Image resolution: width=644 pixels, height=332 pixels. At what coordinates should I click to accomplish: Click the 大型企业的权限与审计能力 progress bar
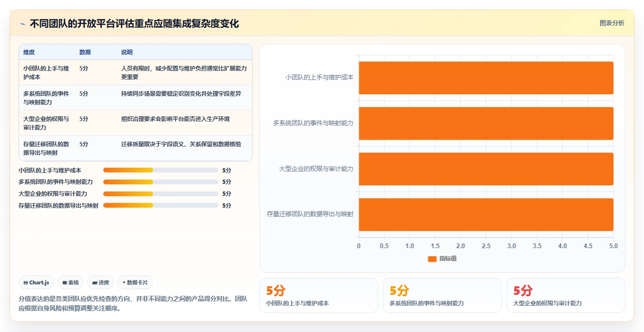(161, 194)
